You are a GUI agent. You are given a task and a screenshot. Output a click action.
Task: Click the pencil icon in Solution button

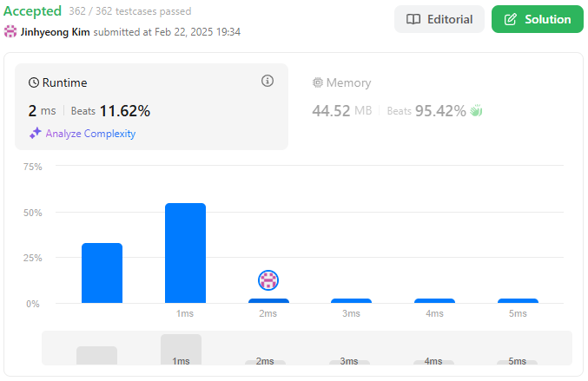tap(511, 19)
